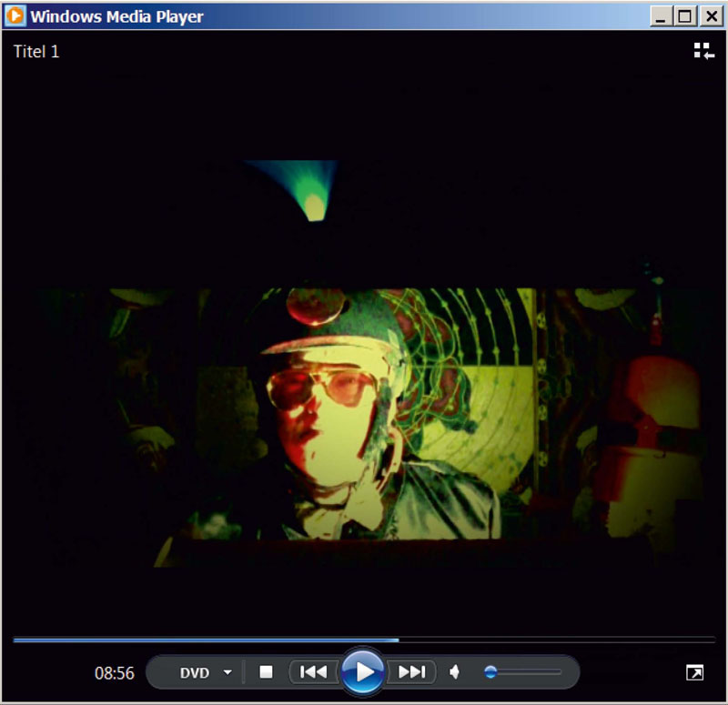This screenshot has width=728, height=705.
Task: Skip to the previous chapter
Action: click(313, 671)
